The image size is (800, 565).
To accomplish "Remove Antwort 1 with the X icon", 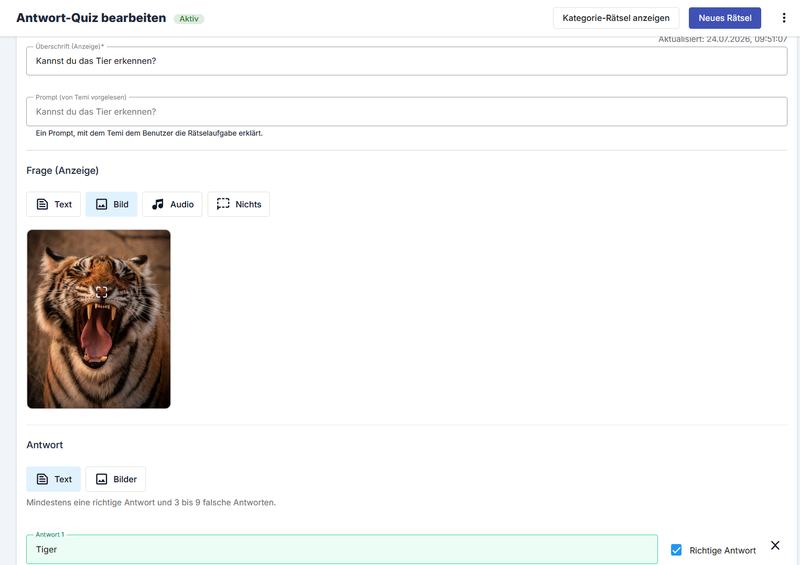I will tap(775, 545).
